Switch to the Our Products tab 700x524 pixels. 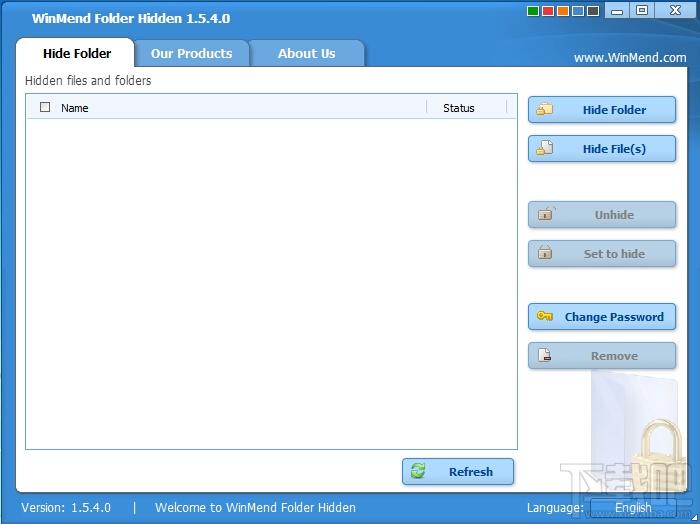tap(192, 54)
